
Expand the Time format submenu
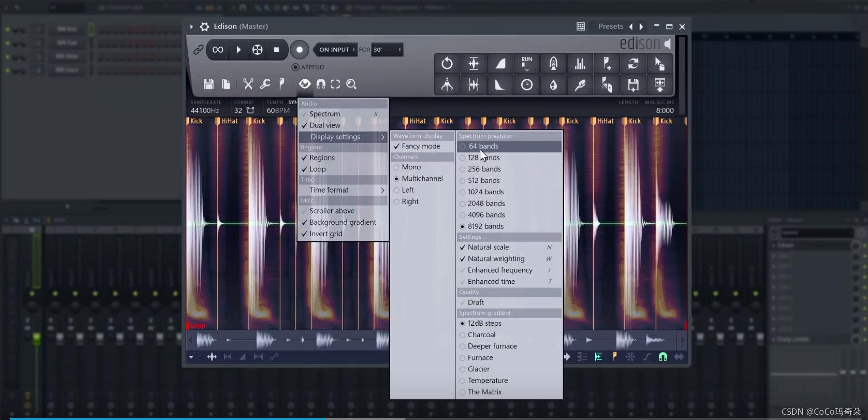[343, 190]
